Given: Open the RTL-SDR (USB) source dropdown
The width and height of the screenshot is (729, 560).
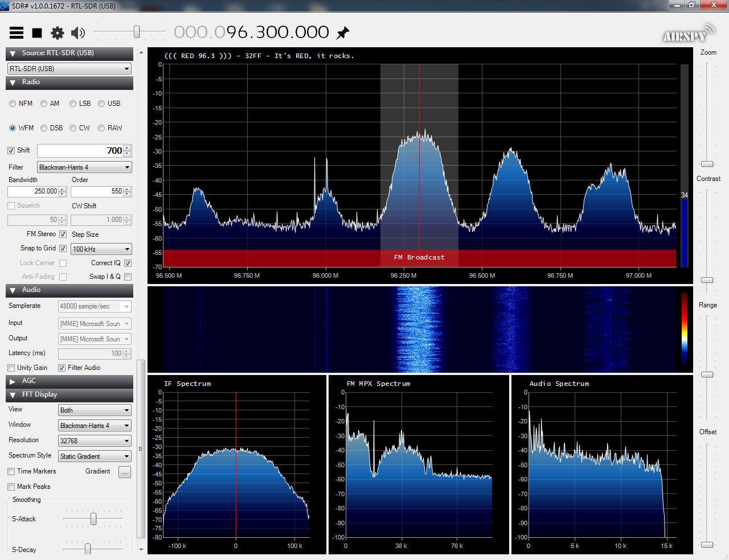Looking at the screenshot, I should click(x=69, y=69).
